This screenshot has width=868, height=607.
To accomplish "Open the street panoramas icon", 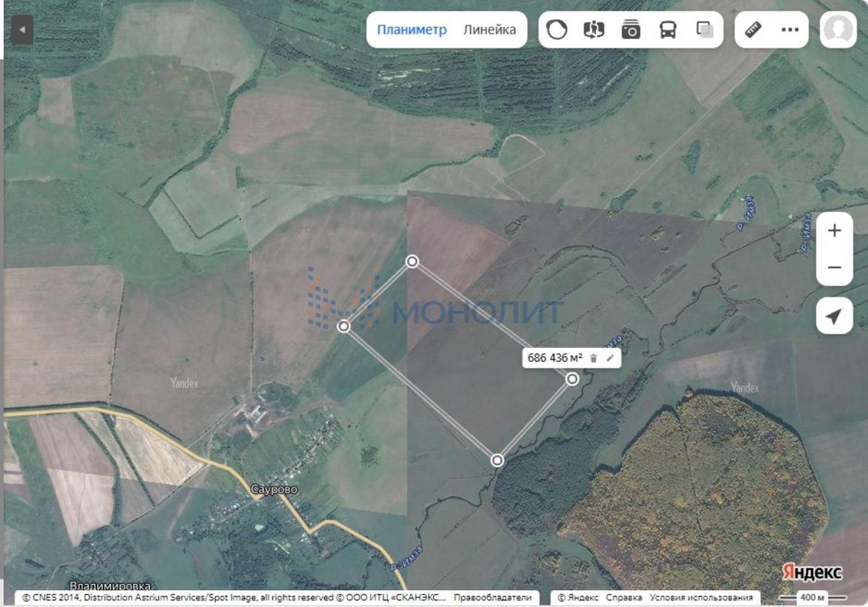I will click(x=594, y=30).
